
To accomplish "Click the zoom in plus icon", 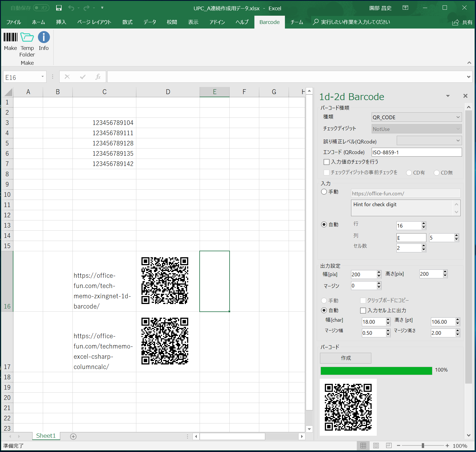I will (x=447, y=446).
